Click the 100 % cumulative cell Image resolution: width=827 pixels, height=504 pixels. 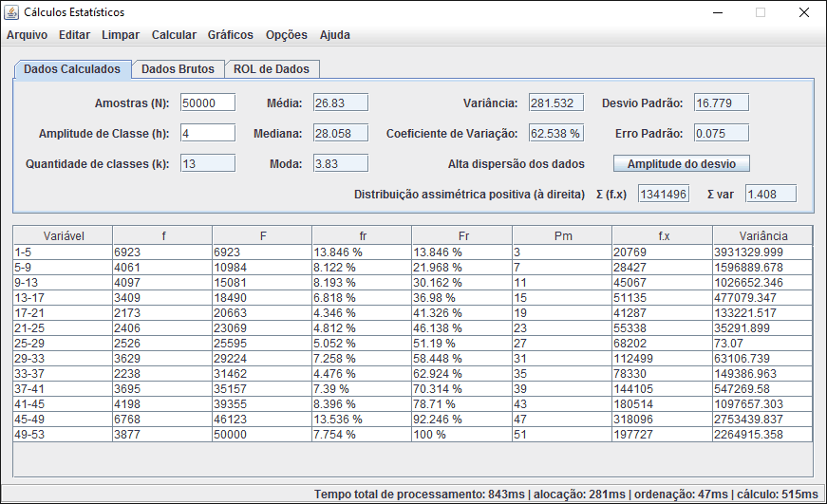[461, 435]
